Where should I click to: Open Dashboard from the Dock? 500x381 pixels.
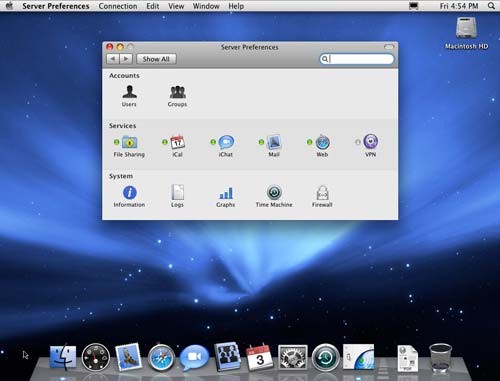click(x=96, y=357)
